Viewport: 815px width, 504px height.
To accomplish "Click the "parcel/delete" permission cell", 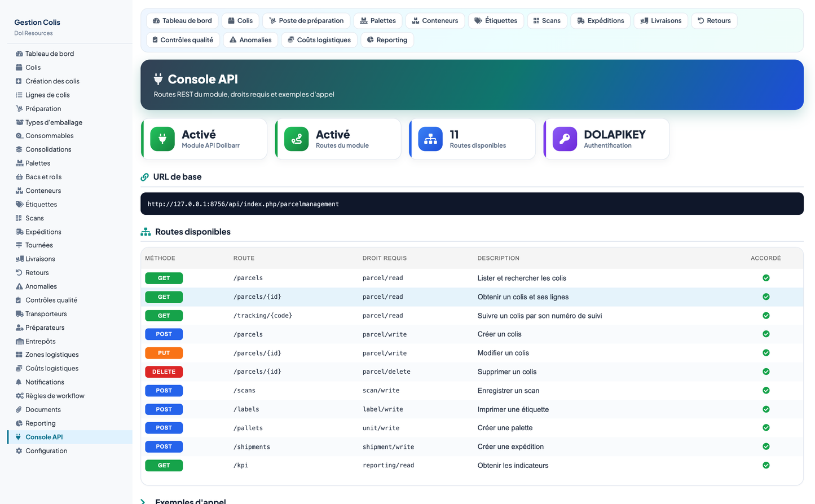I will coord(386,372).
